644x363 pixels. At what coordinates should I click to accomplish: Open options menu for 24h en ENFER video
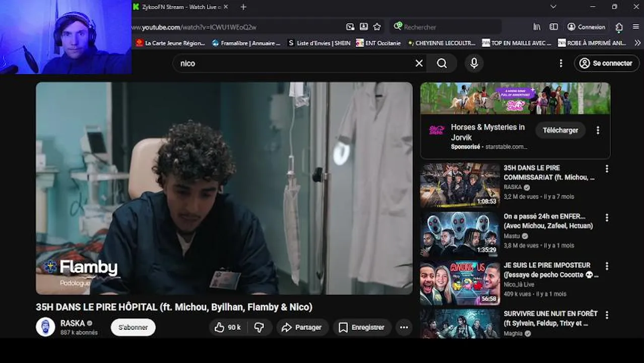[607, 217]
